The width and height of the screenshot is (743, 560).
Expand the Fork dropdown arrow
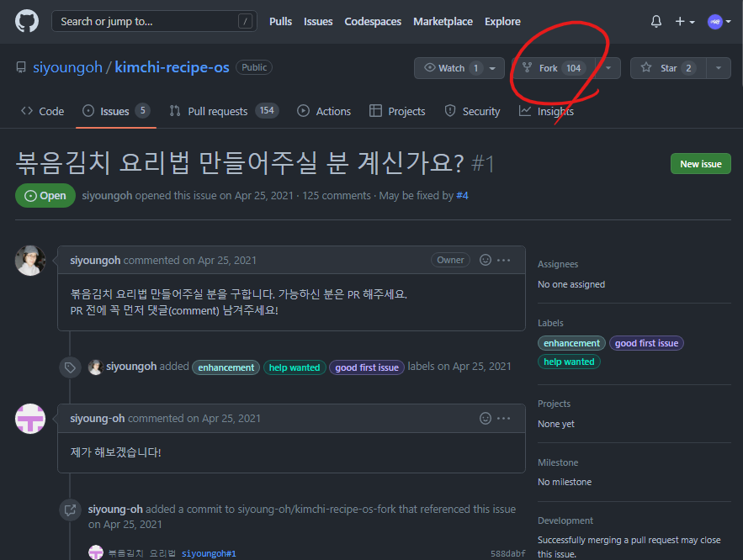point(608,68)
